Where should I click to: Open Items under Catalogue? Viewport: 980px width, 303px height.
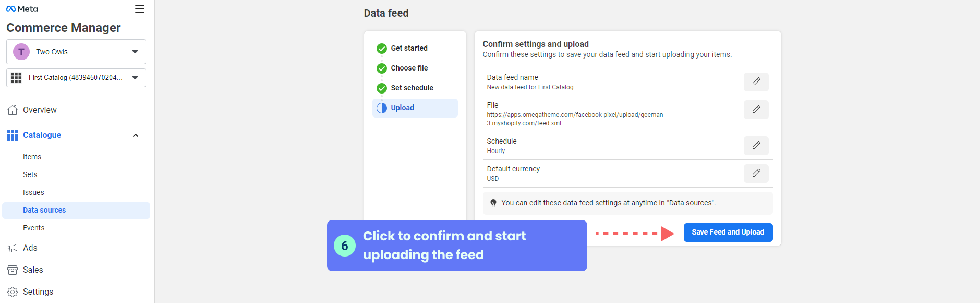tap(32, 157)
